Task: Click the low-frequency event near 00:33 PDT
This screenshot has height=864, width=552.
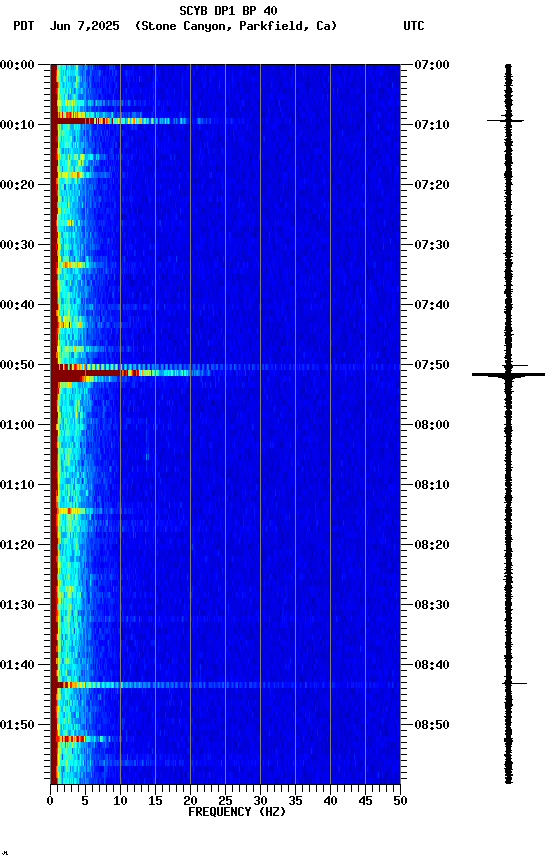Action: [80, 265]
